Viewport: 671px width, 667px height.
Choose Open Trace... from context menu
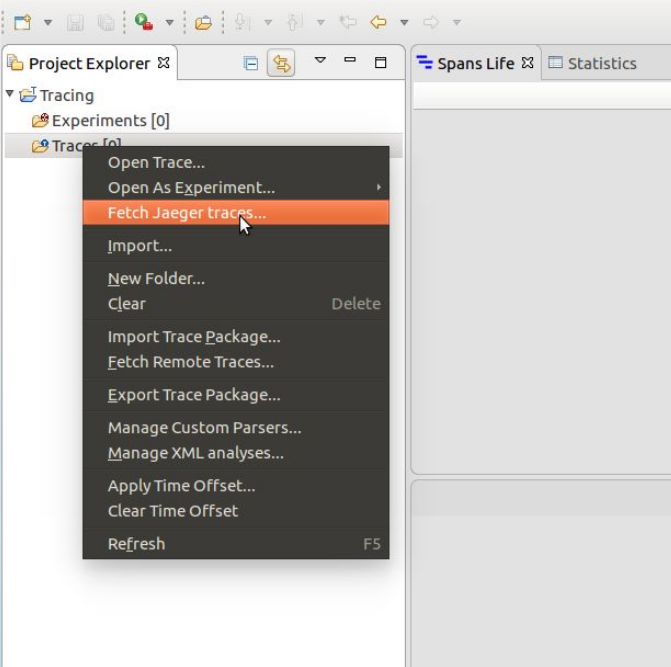click(236, 163)
